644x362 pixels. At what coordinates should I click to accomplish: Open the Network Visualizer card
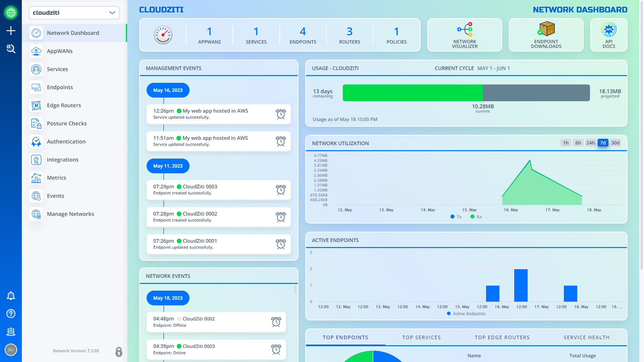[465, 35]
